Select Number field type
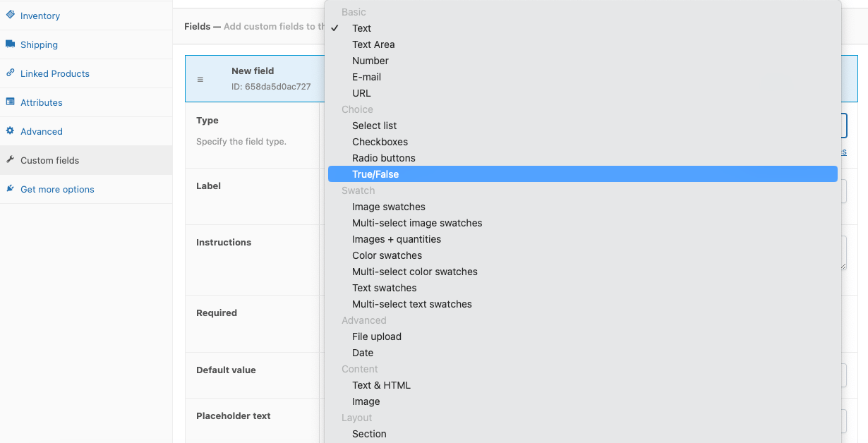Image resolution: width=868 pixels, height=443 pixels. click(583, 61)
